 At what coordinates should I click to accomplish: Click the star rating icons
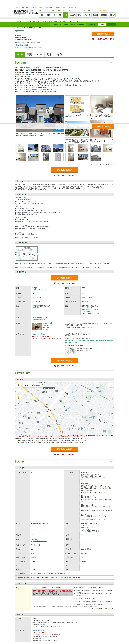click(x=19, y=48)
